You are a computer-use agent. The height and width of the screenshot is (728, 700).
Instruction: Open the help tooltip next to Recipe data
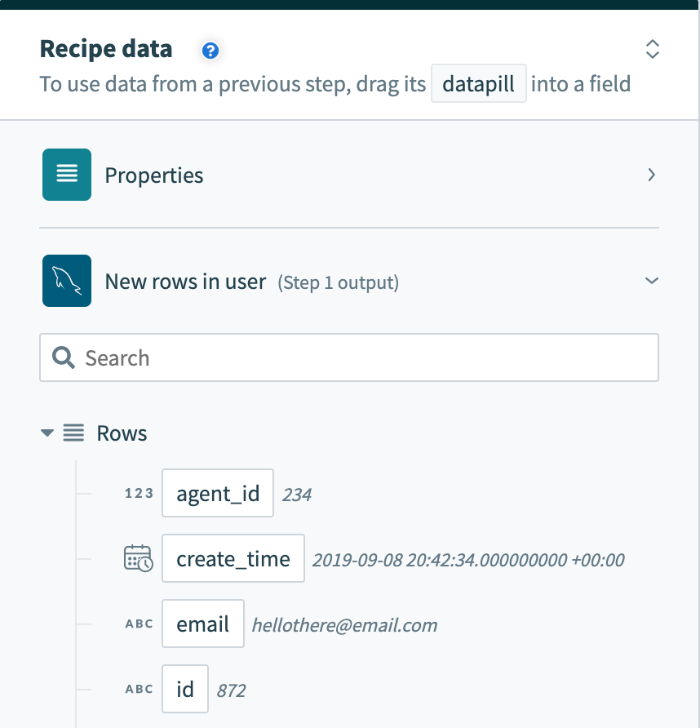coord(210,50)
